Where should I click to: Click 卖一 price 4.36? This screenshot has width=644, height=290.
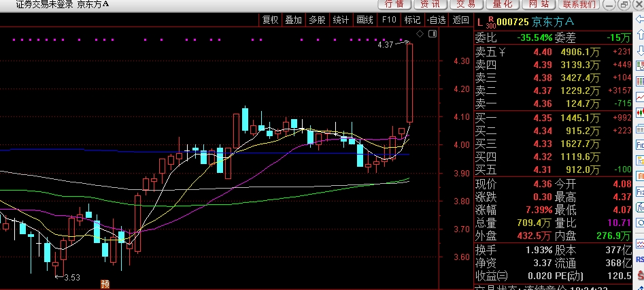tap(543, 103)
